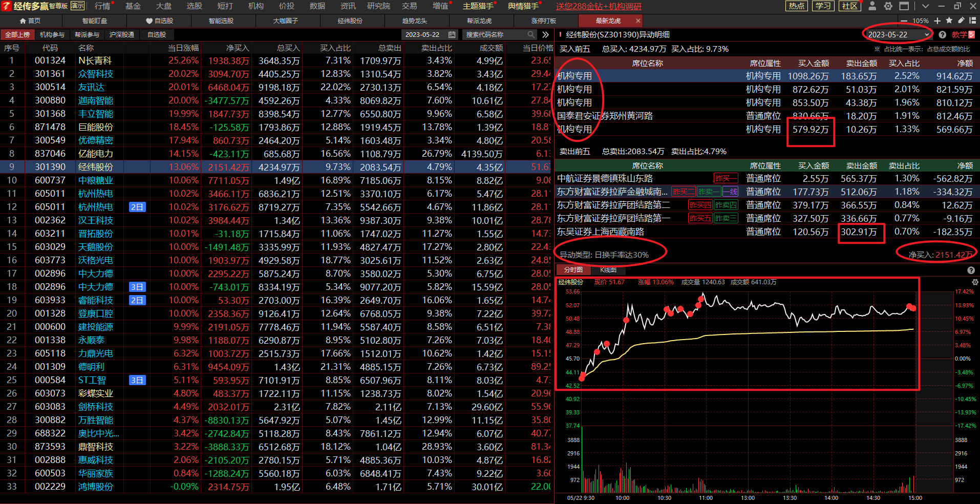
Task: Open the 主题猎手 menu
Action: coord(478,6)
